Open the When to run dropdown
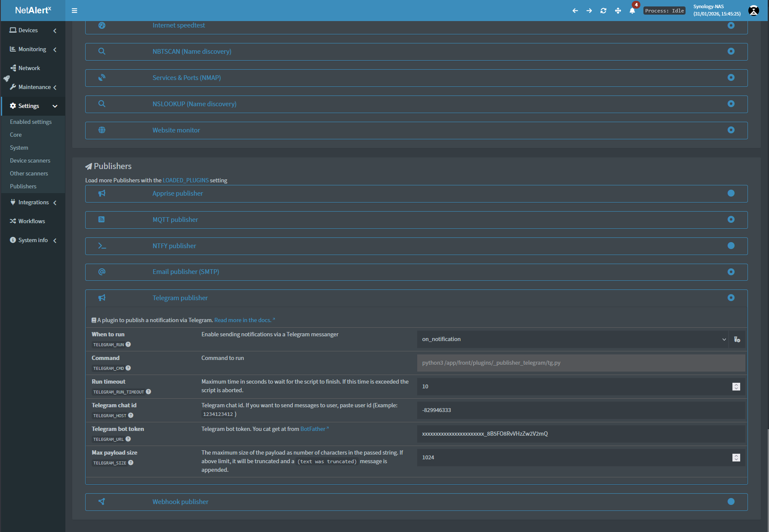 pyautogui.click(x=572, y=339)
